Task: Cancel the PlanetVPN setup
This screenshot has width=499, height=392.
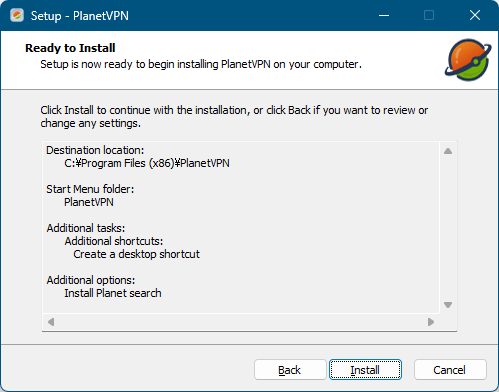Action: [x=450, y=370]
